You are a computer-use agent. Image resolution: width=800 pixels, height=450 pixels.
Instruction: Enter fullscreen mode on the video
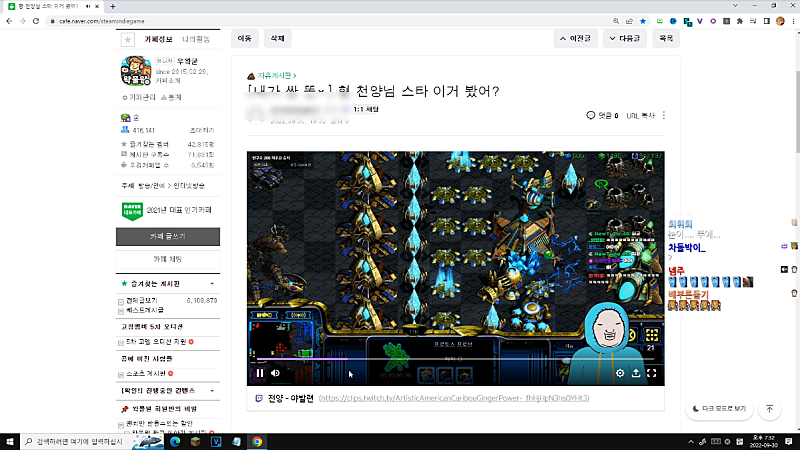(x=652, y=373)
